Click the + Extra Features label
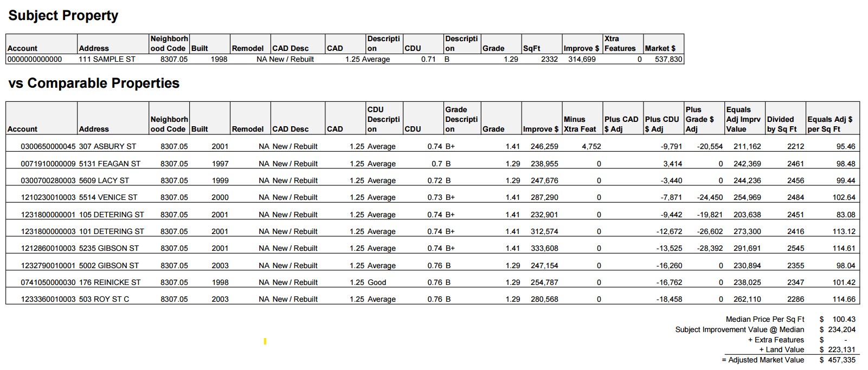Screen dimensions: 868x370 pyautogui.click(x=776, y=340)
